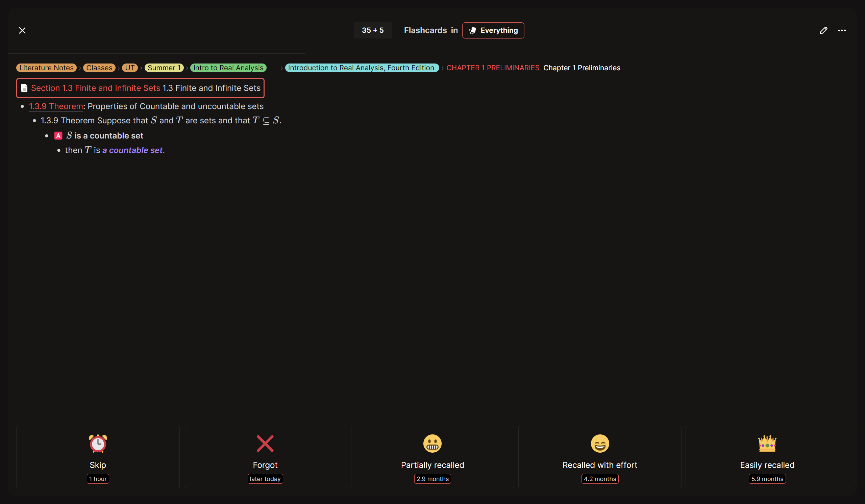The width and height of the screenshot is (865, 504).
Task: Click the 35 + 5 card counter
Action: click(372, 30)
